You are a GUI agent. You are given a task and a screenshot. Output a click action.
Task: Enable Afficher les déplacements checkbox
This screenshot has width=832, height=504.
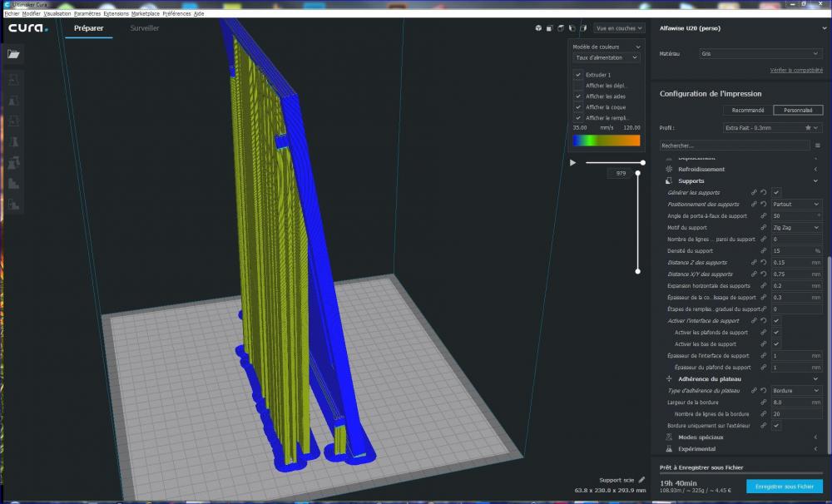pyautogui.click(x=578, y=86)
